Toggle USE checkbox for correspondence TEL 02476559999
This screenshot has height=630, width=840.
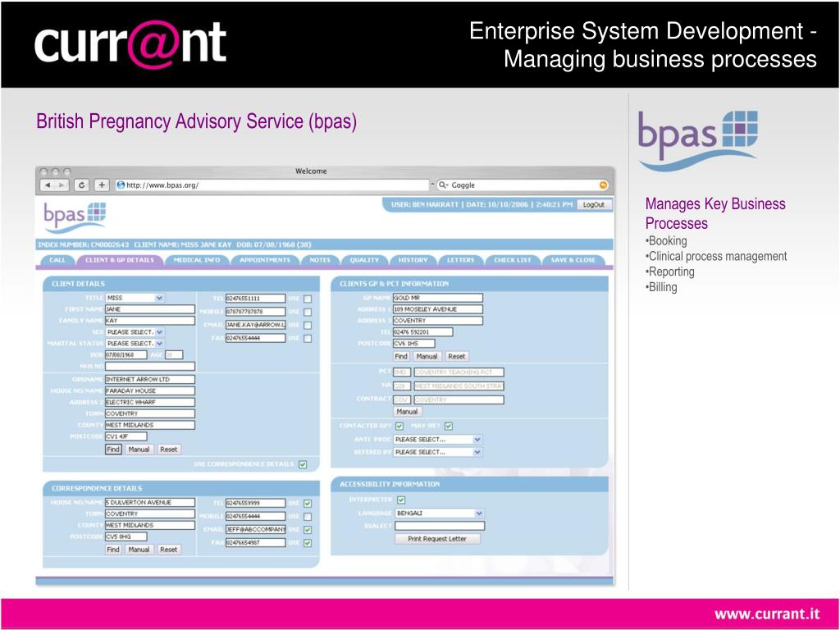(x=308, y=504)
